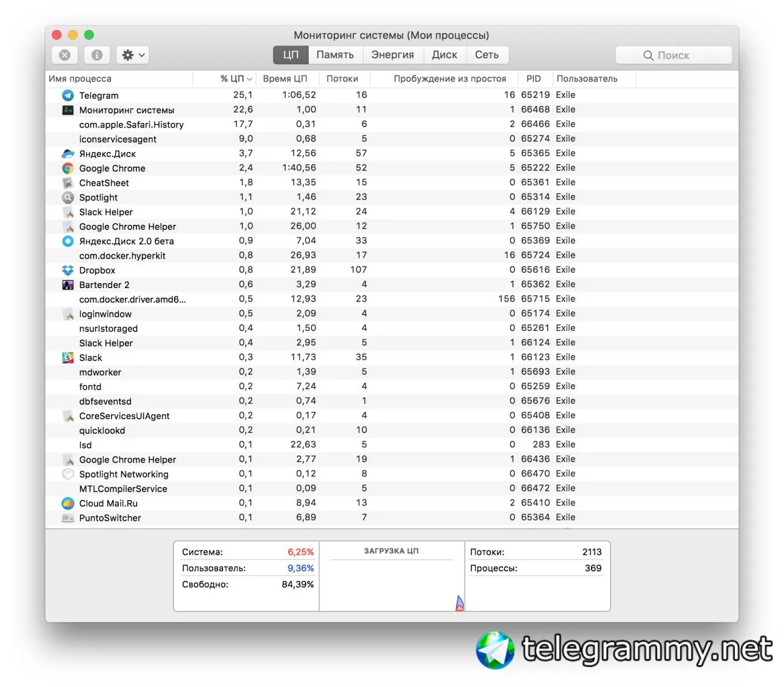Click the PID value 65219

pos(535,95)
